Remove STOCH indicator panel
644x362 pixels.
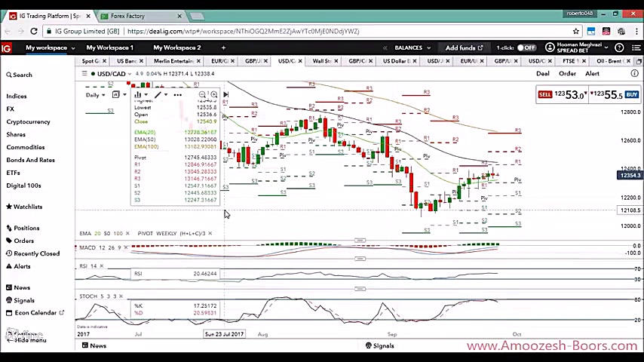pos(121,296)
